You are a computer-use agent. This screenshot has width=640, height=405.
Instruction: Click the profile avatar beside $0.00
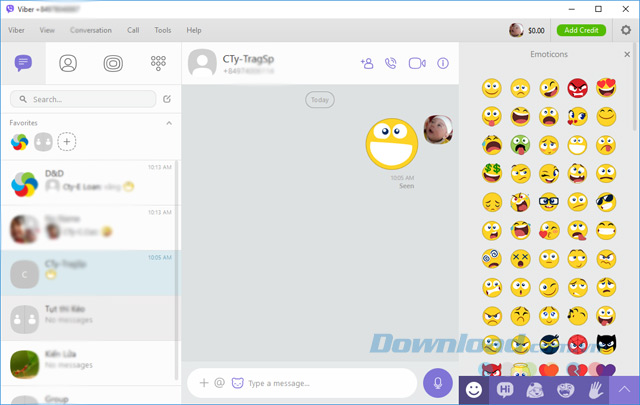pyautogui.click(x=516, y=30)
